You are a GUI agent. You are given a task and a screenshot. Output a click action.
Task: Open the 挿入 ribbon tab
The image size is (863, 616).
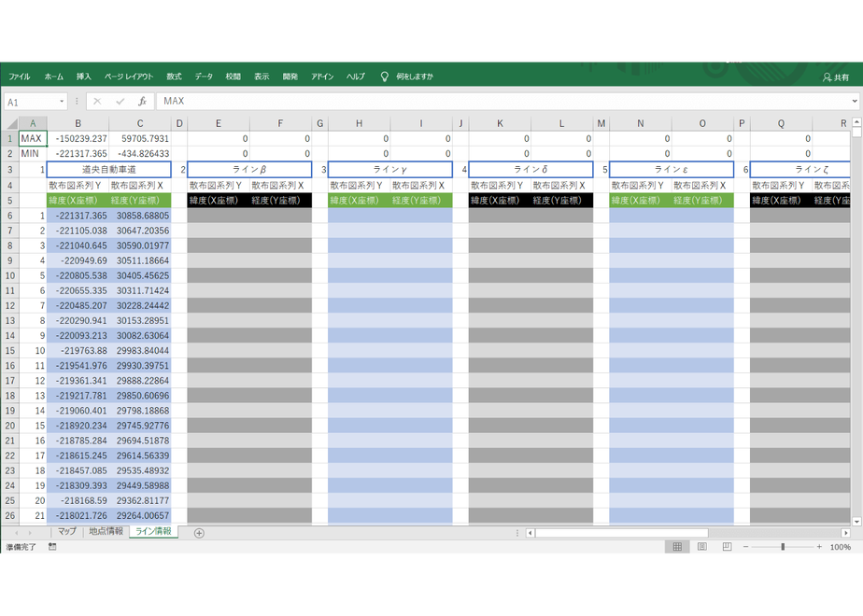point(84,77)
